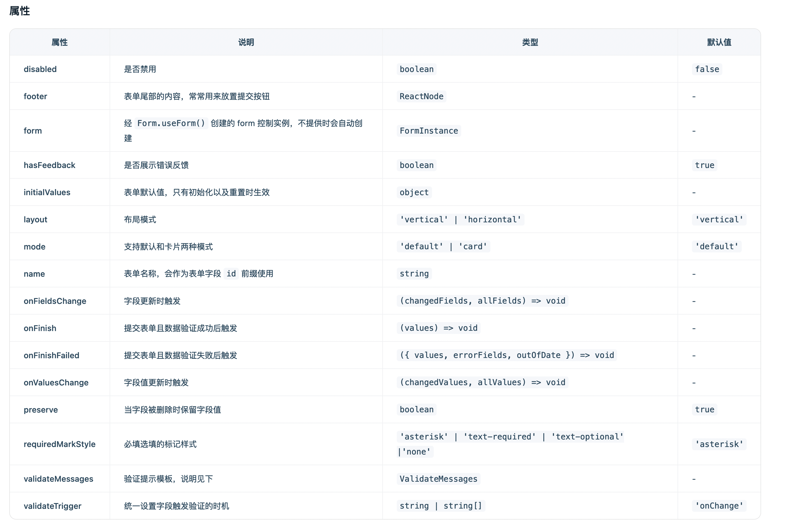
Task: Click the disabled property name
Action: pos(40,69)
